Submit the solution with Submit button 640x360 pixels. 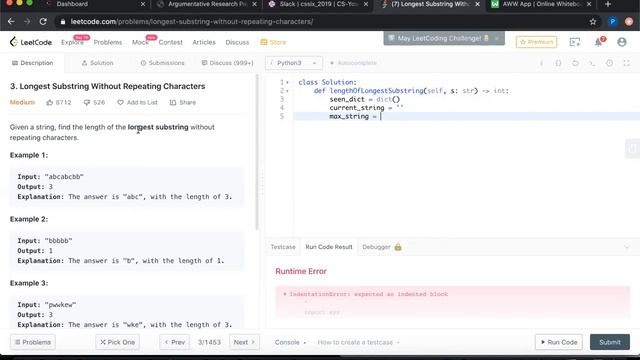coord(610,342)
